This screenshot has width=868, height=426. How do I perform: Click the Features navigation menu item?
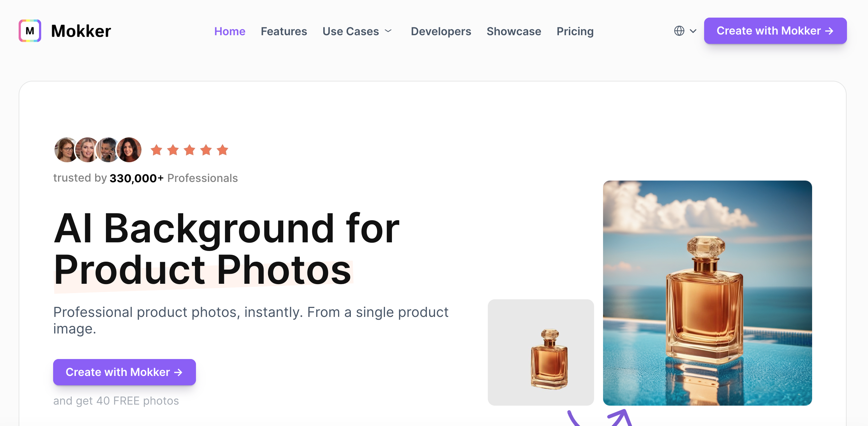coord(284,31)
